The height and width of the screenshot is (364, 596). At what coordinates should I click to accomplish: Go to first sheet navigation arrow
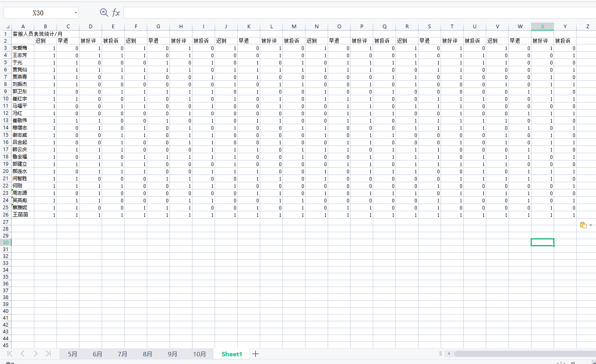(x=10, y=354)
